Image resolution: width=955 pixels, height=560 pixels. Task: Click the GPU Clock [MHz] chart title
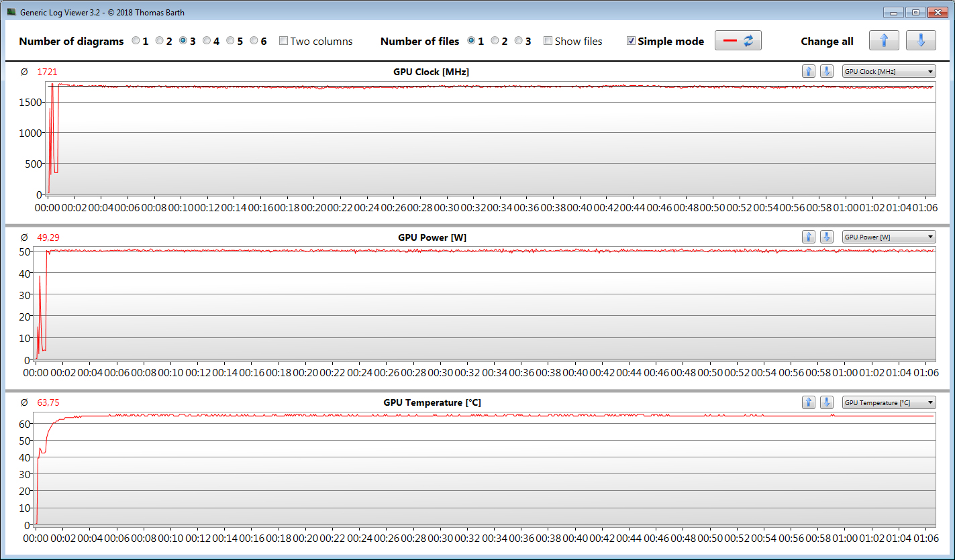[x=431, y=72]
